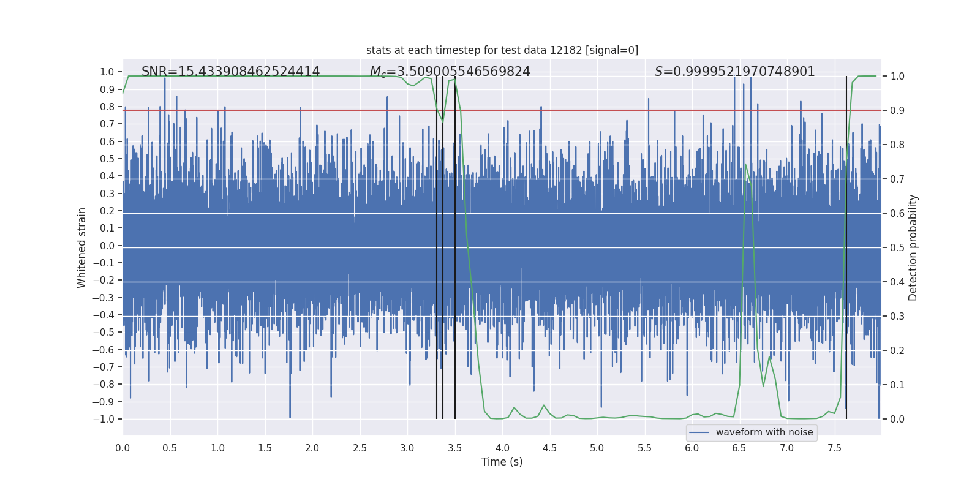Click the −0.1 tick on Whitened strain axis

click(104, 263)
